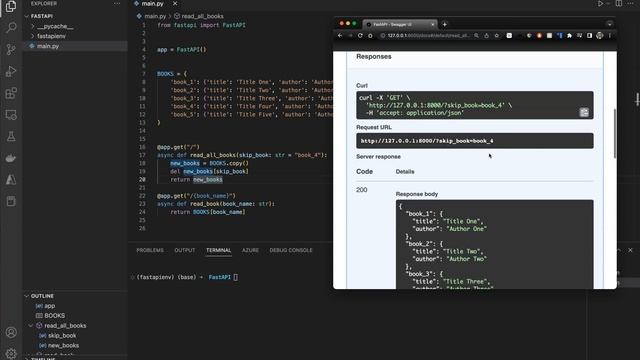Open Source Control view
640x360 pixels.
[11, 49]
